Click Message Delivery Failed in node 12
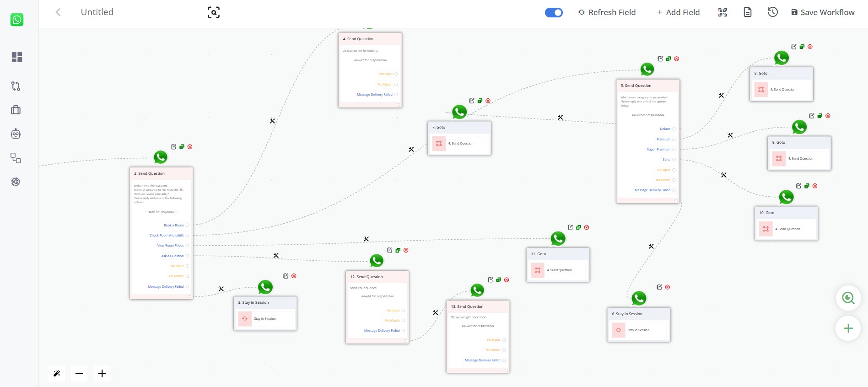Viewport: 868px width, 387px height. coord(382,331)
